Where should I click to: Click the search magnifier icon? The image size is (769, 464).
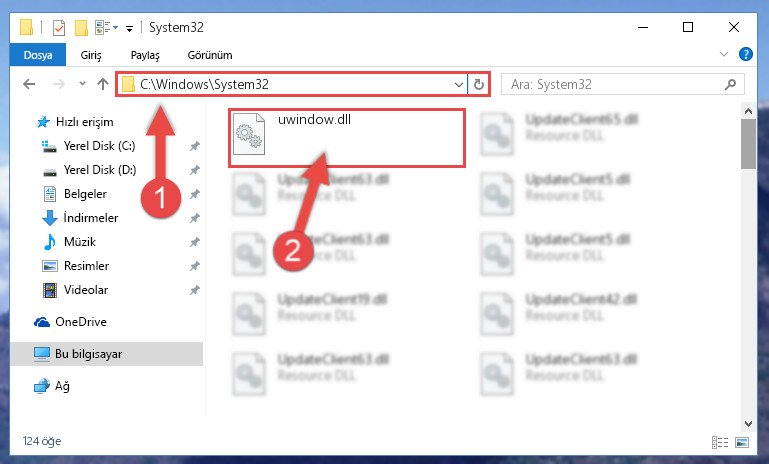(730, 84)
